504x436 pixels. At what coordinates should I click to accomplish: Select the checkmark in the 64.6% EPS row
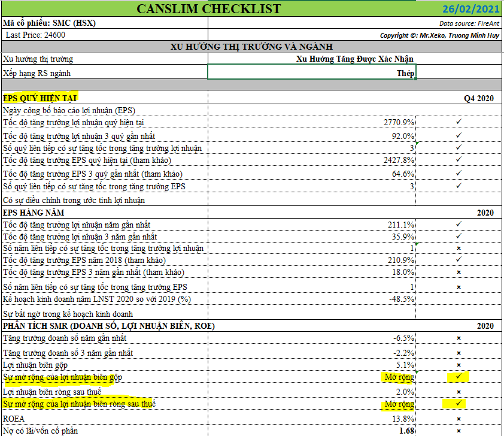point(459,173)
